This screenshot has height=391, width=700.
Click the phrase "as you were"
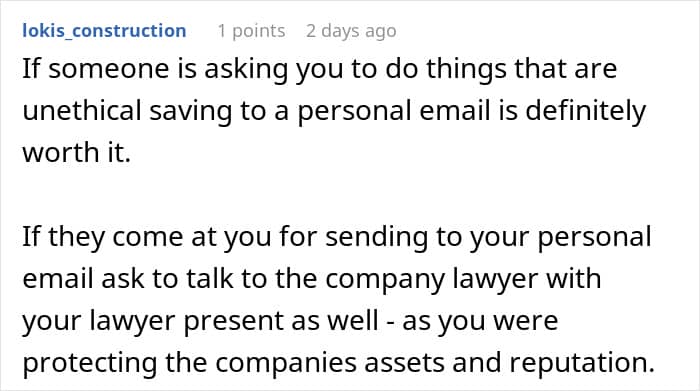480,321
